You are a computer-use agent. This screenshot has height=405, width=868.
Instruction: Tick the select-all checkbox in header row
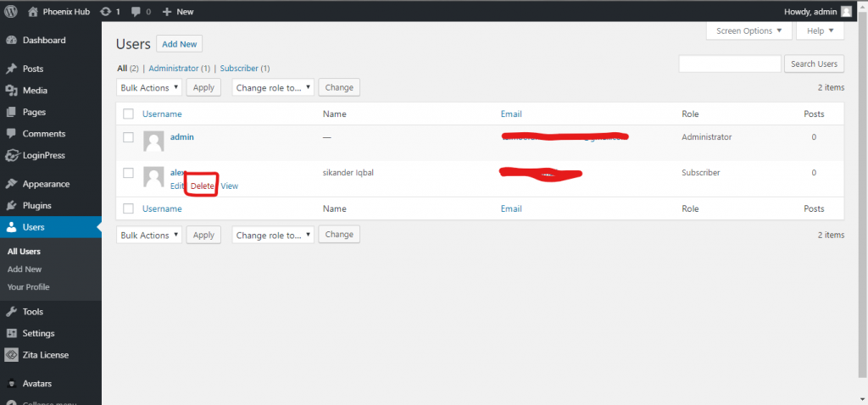(129, 114)
